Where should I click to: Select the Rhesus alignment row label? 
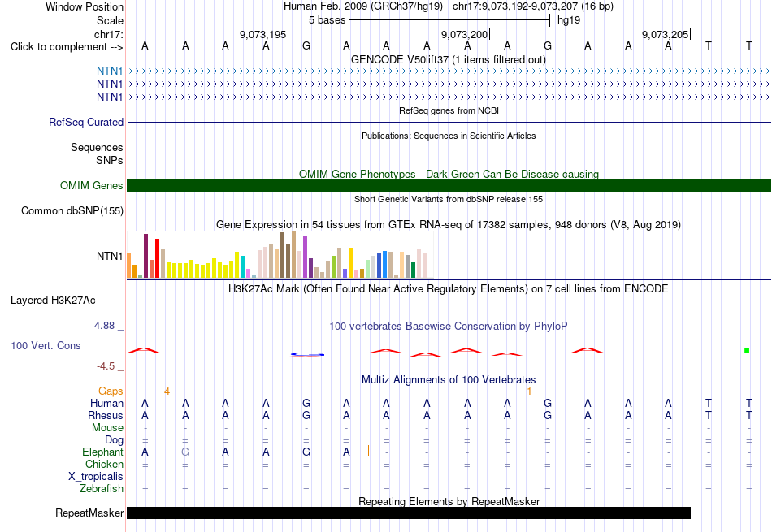click(x=106, y=415)
